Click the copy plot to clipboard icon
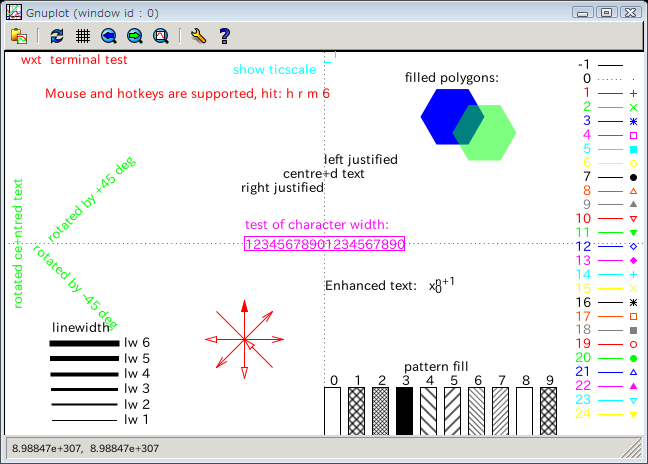Image resolution: width=648 pixels, height=464 pixels. click(18, 36)
